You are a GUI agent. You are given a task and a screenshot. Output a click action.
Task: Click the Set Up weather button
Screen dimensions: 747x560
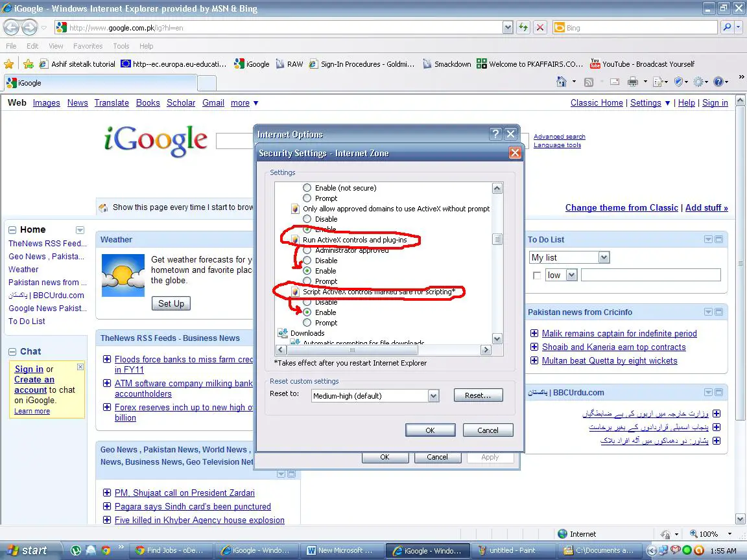pos(171,303)
